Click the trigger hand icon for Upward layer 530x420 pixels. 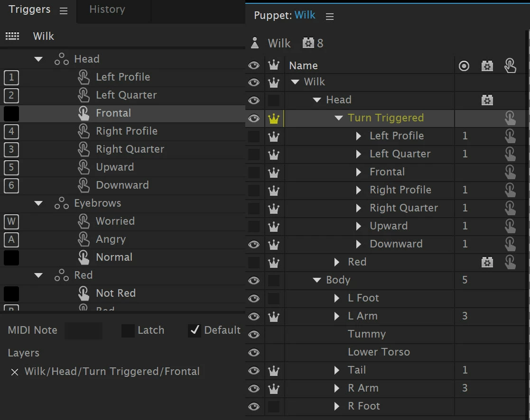point(510,226)
